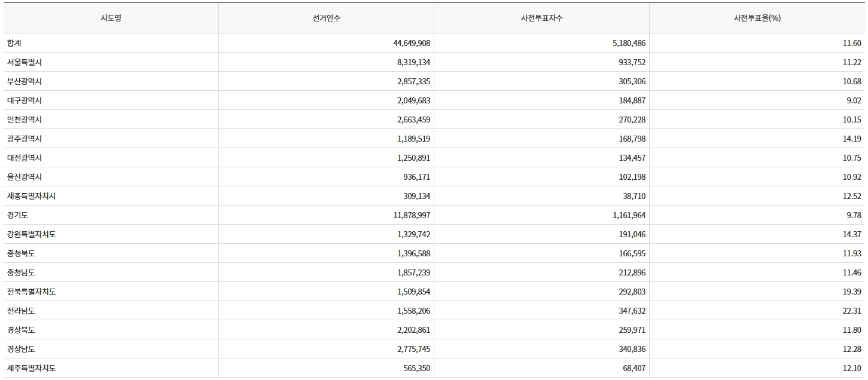
Task: Select the 경상남도 row label
Action: (x=21, y=349)
